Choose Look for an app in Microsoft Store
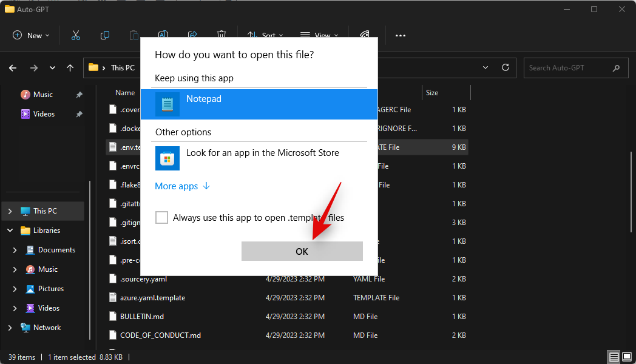Image resolution: width=636 pixels, height=364 pixels. point(259,158)
